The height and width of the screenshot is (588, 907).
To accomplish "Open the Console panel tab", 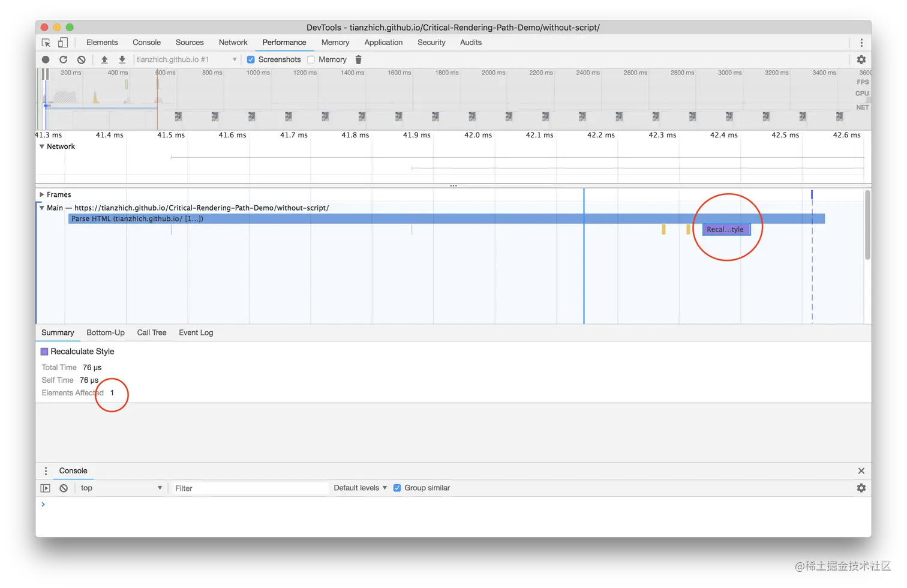I will (x=147, y=43).
